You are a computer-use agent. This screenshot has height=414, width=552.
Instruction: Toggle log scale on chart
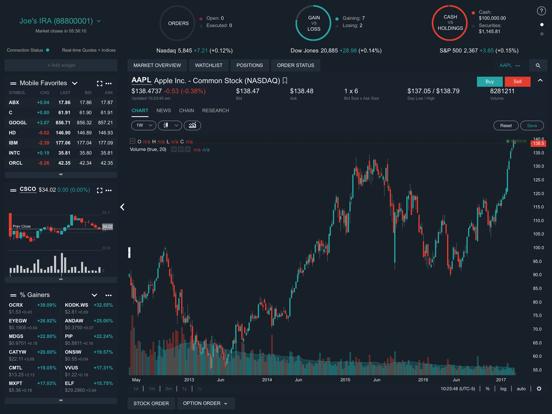tap(503, 389)
